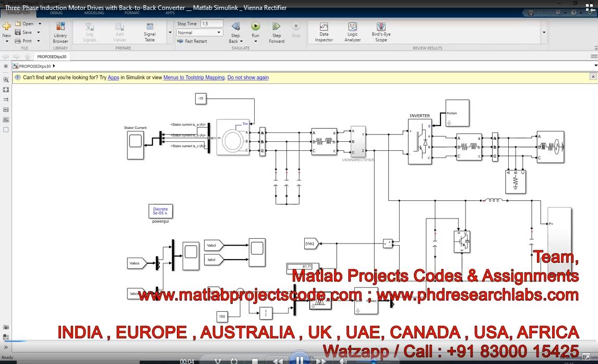Dismiss the yellow info banner

(593, 77)
